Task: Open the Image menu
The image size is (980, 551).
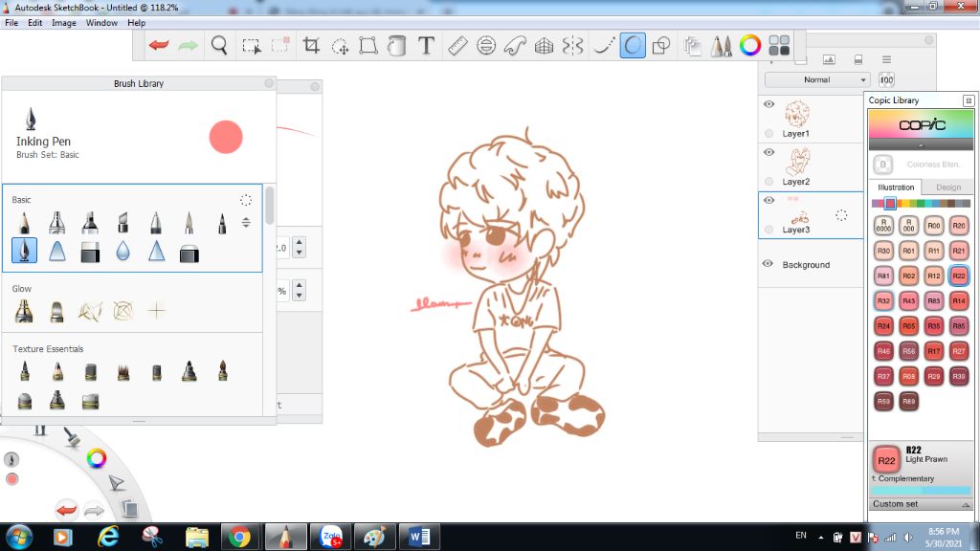Action: click(64, 23)
